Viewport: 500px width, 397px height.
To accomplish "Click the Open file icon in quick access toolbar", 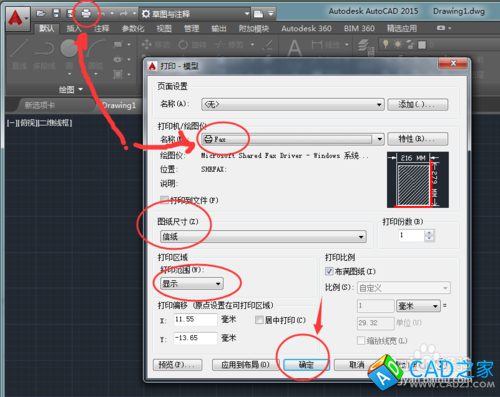I will click(x=41, y=14).
